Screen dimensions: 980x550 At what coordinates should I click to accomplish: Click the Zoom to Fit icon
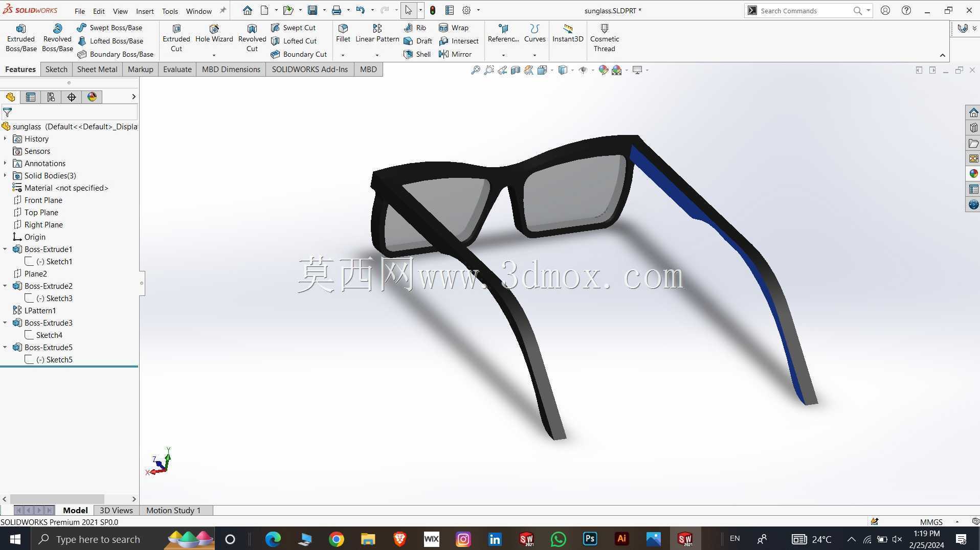click(x=476, y=70)
